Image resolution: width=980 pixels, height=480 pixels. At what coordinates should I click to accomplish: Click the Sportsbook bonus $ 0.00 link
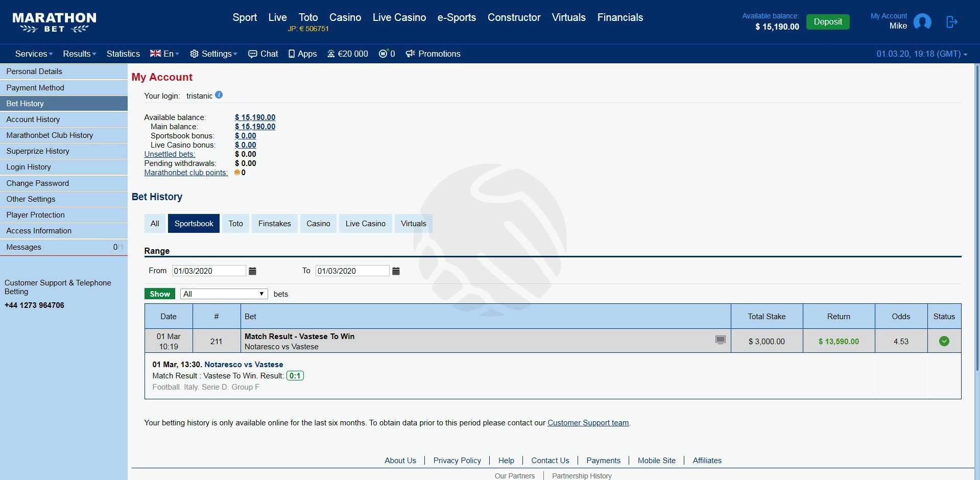[245, 136]
